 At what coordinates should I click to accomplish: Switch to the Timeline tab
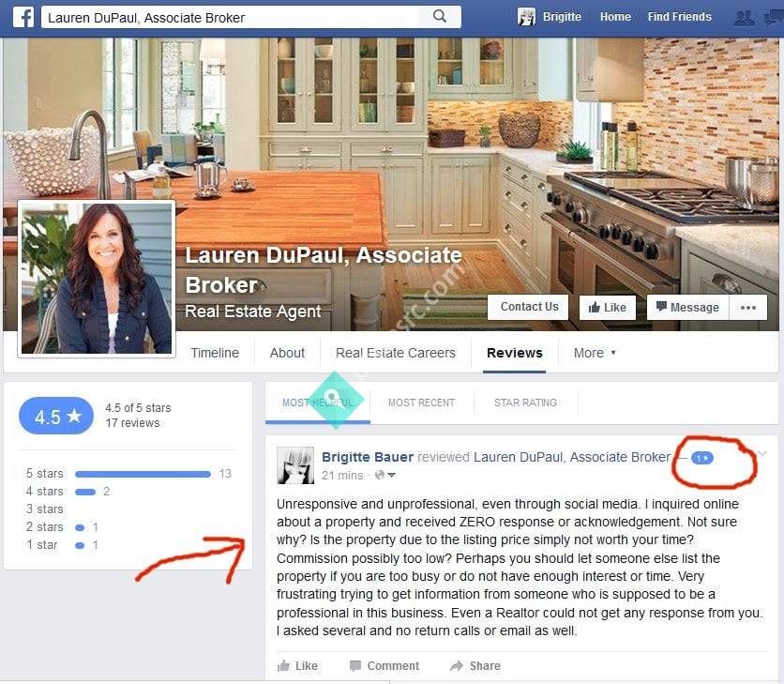click(215, 353)
